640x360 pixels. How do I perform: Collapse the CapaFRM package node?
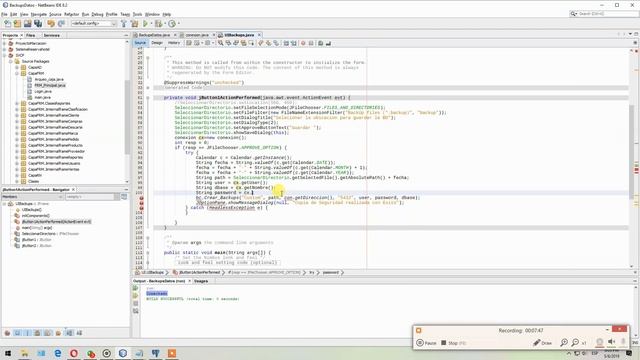[17, 73]
